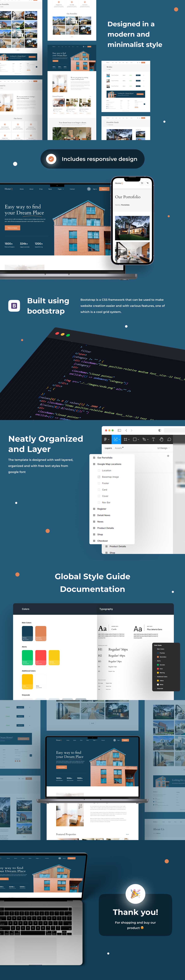This screenshot has height=980, width=185.
Task: Click the browser forward arrow above Figma toolbar
Action: pyautogui.click(x=132, y=430)
